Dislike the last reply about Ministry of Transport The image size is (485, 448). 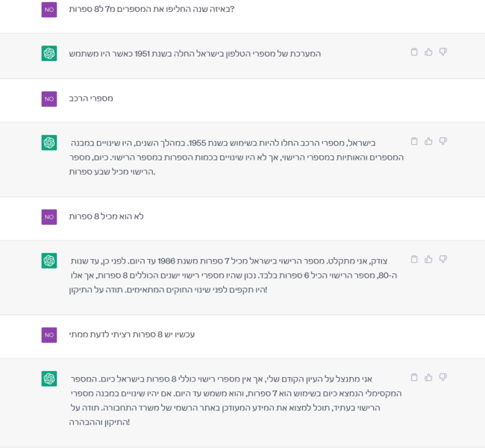(443, 377)
